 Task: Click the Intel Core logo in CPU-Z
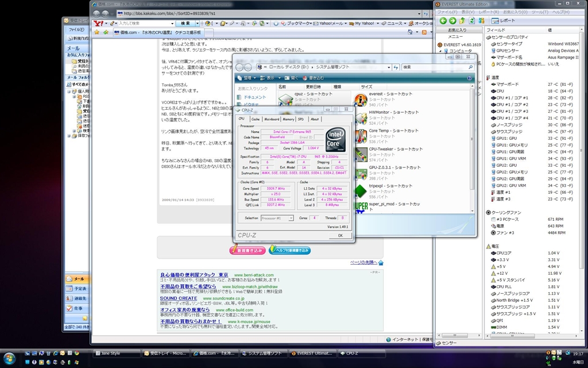(x=335, y=140)
